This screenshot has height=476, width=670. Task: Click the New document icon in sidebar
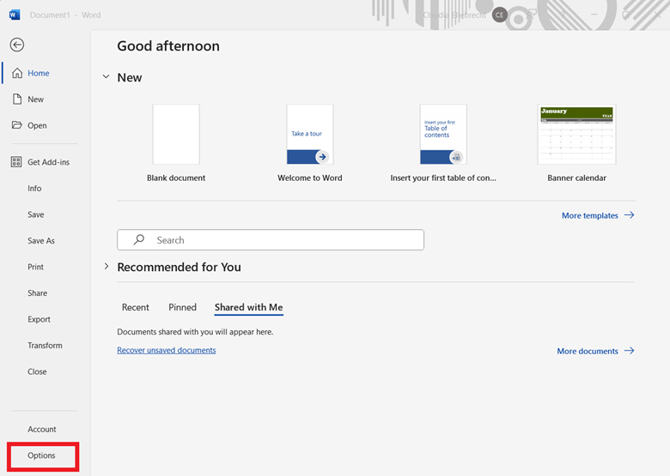pyautogui.click(x=17, y=99)
